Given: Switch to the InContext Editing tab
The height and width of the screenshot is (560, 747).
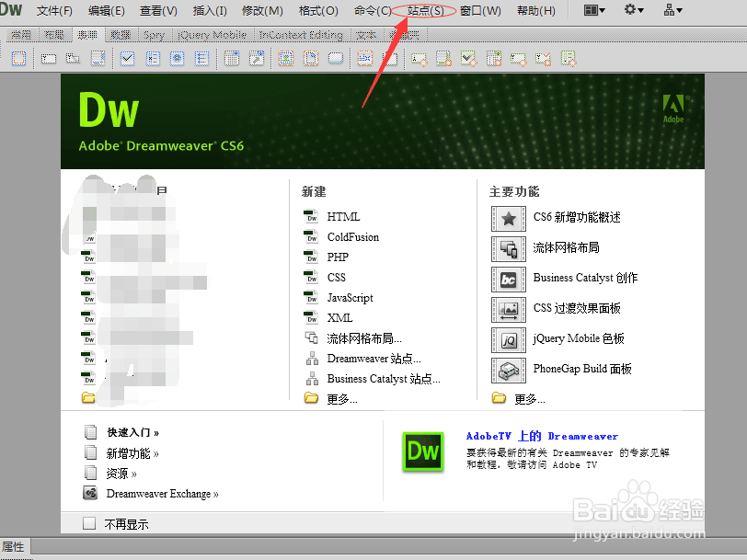Looking at the screenshot, I should click(x=301, y=35).
